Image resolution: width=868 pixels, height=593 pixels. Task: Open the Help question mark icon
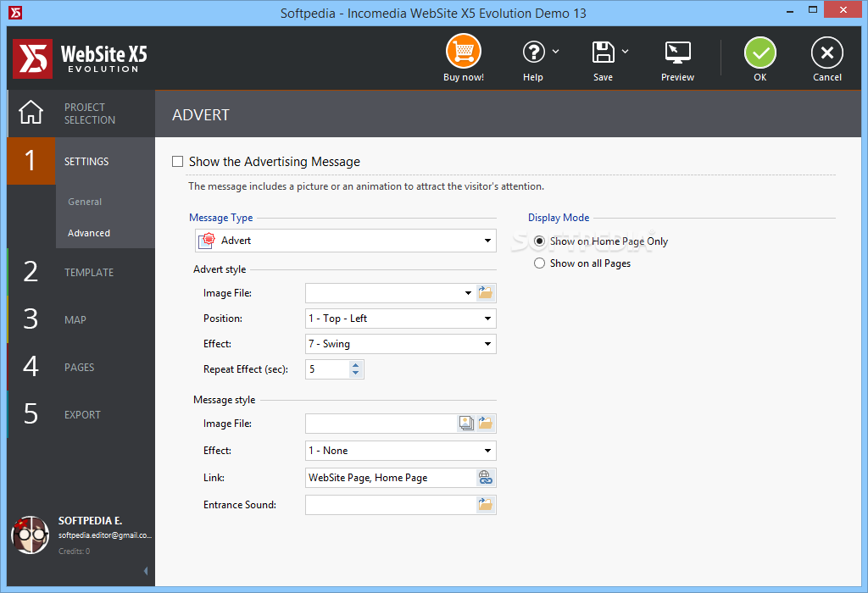534,52
